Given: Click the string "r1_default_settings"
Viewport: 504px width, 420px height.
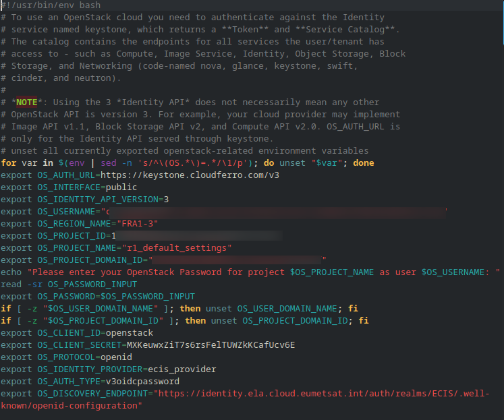Looking at the screenshot, I should pos(177,248).
